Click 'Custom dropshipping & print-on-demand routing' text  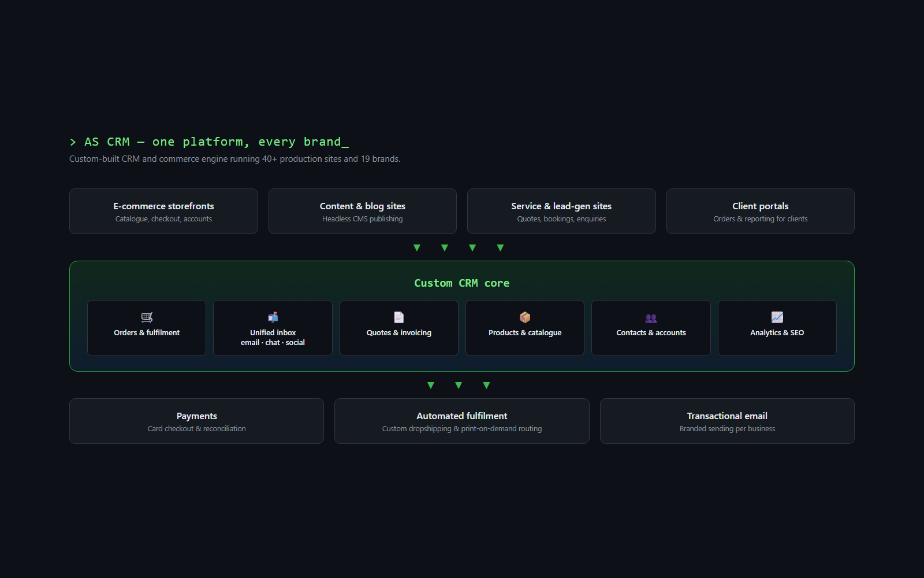[x=462, y=429]
